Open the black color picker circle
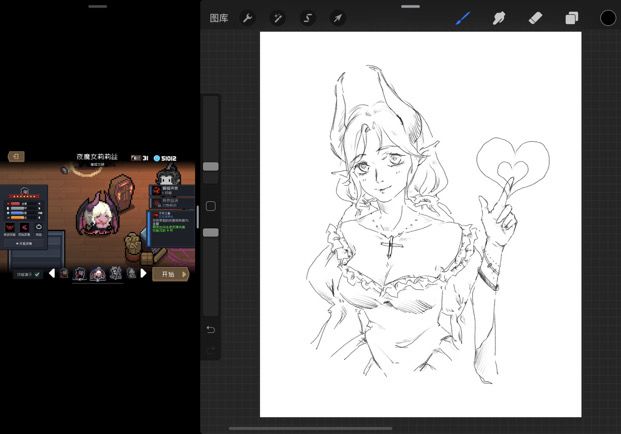This screenshot has width=621, height=434. (x=607, y=18)
